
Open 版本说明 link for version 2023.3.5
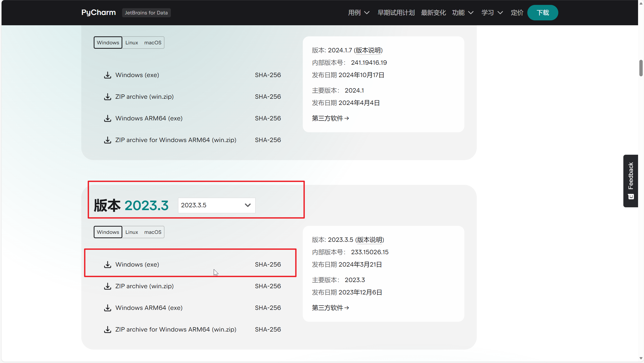[370, 240]
